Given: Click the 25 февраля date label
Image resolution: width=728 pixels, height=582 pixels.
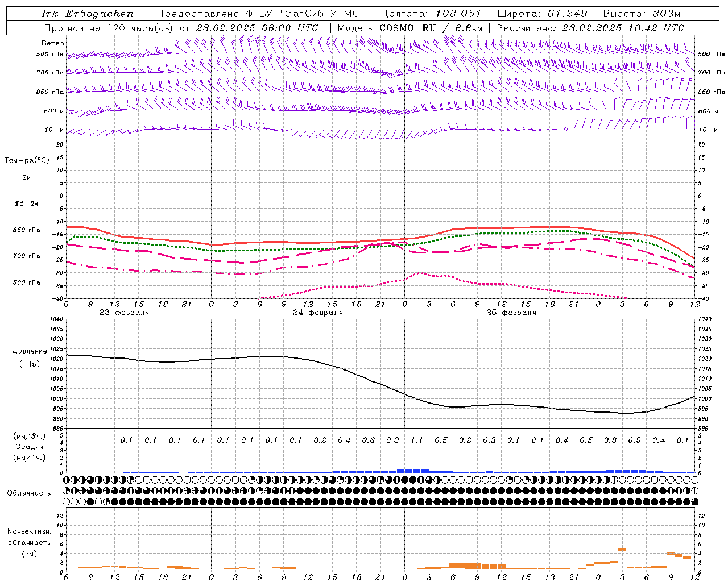Looking at the screenshot, I should pos(511,313).
